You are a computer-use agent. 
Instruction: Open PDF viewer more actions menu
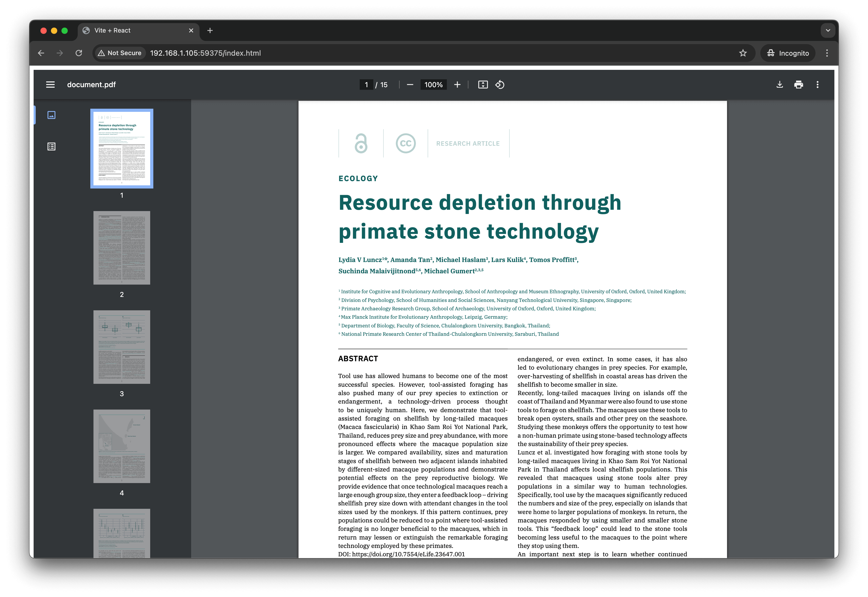coord(818,85)
